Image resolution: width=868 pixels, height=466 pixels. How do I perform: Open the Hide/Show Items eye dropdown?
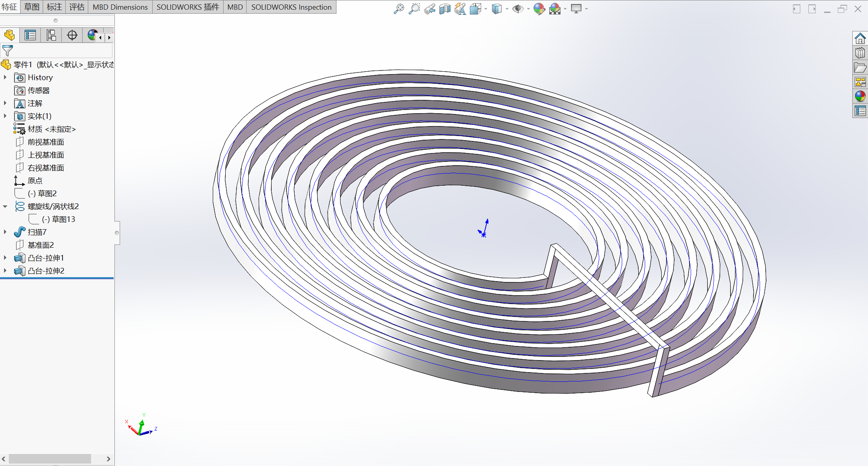[x=528, y=9]
